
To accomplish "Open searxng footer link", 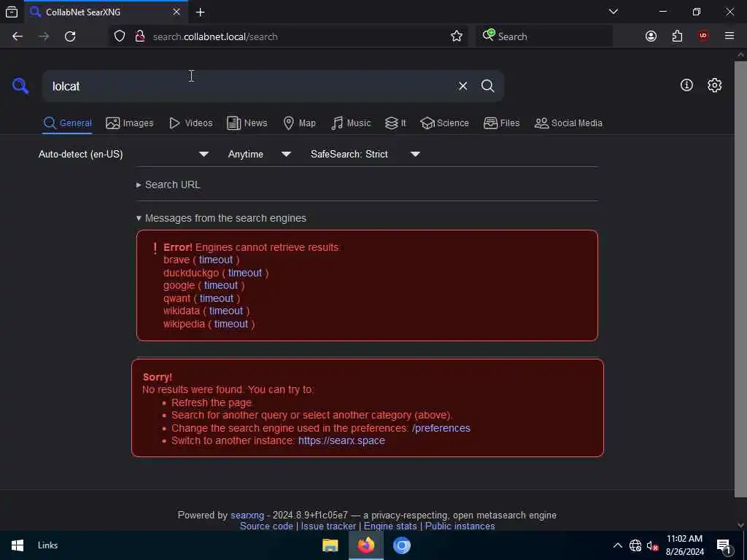I will 247,516.
